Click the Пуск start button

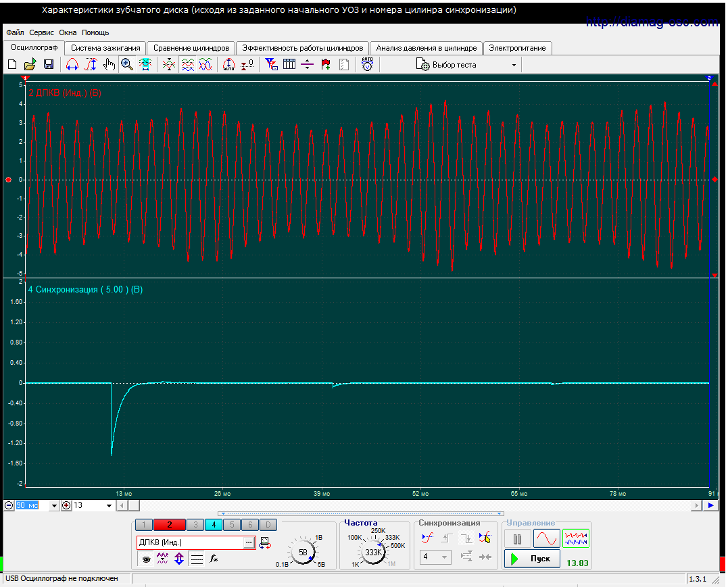[532, 559]
